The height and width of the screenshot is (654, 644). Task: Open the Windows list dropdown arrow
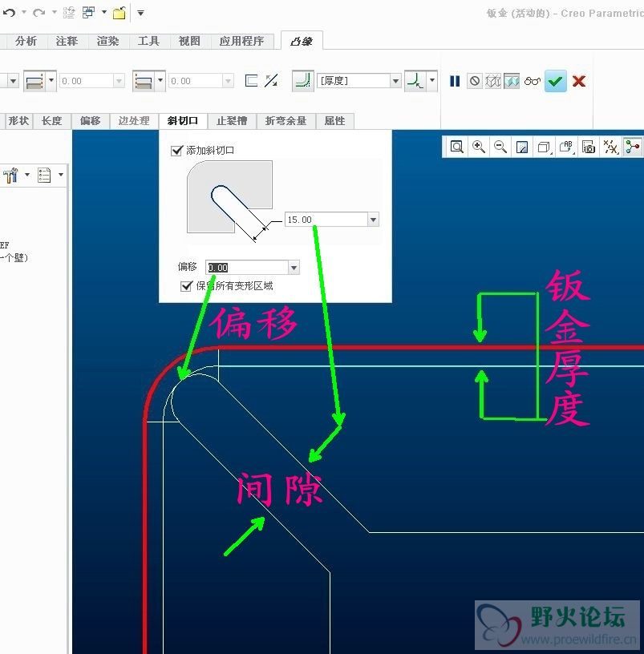104,12
